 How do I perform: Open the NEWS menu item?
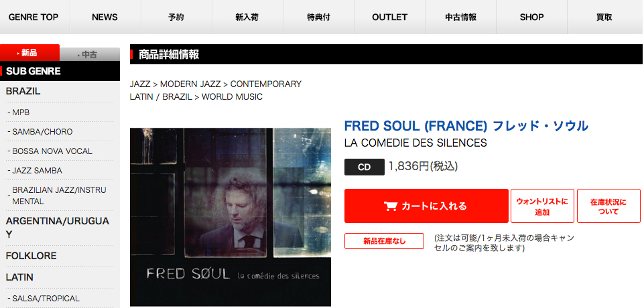pyautogui.click(x=105, y=17)
